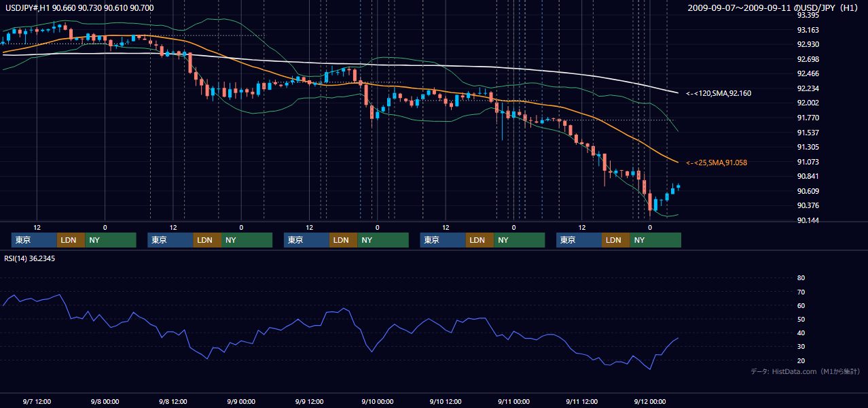Click price axis value 92.234
This screenshot has height=408, width=868.
pos(808,88)
